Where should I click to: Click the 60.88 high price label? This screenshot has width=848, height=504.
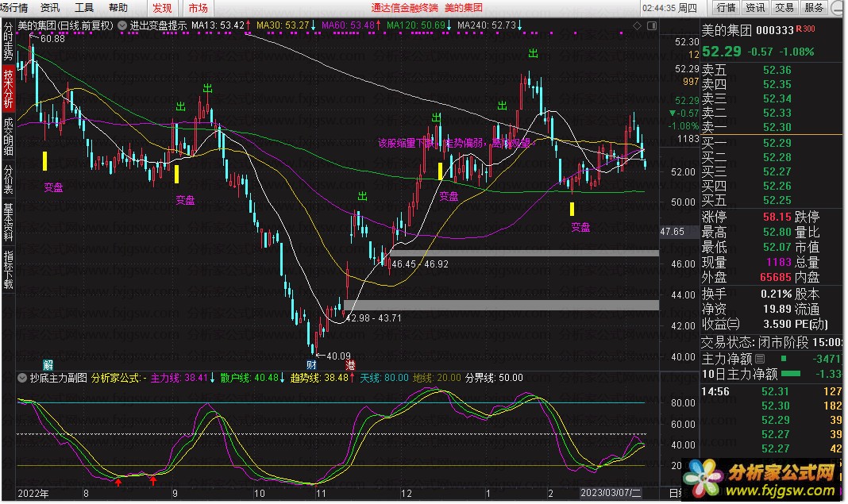pyautogui.click(x=52, y=38)
